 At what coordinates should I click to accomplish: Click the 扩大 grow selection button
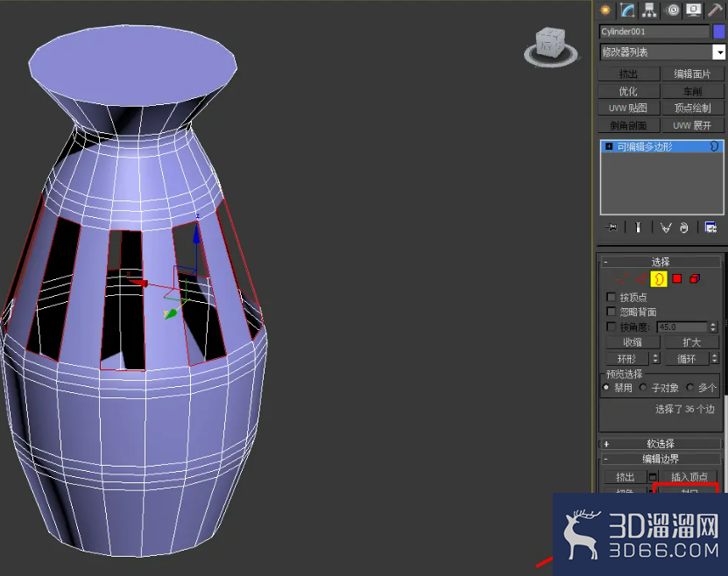tap(691, 342)
